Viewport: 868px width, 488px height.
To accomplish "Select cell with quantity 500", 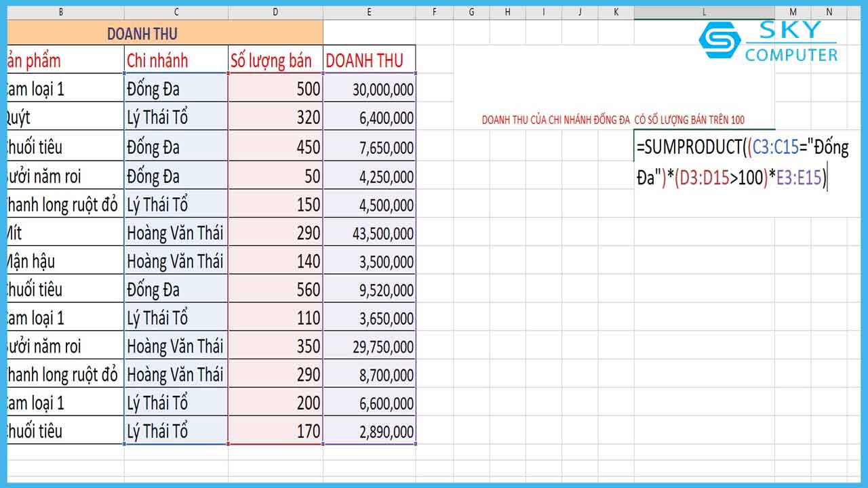I will (x=275, y=88).
